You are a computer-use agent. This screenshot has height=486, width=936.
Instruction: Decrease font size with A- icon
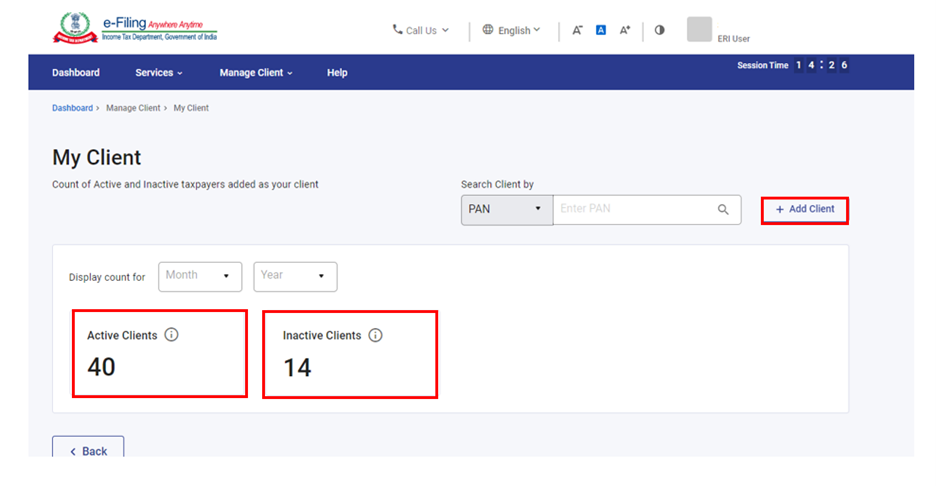pyautogui.click(x=577, y=30)
